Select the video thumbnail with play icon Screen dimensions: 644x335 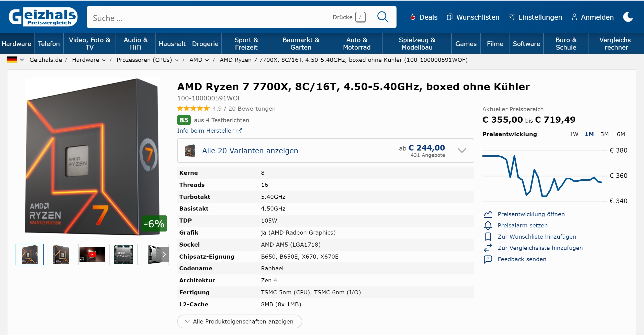pyautogui.click(x=92, y=255)
